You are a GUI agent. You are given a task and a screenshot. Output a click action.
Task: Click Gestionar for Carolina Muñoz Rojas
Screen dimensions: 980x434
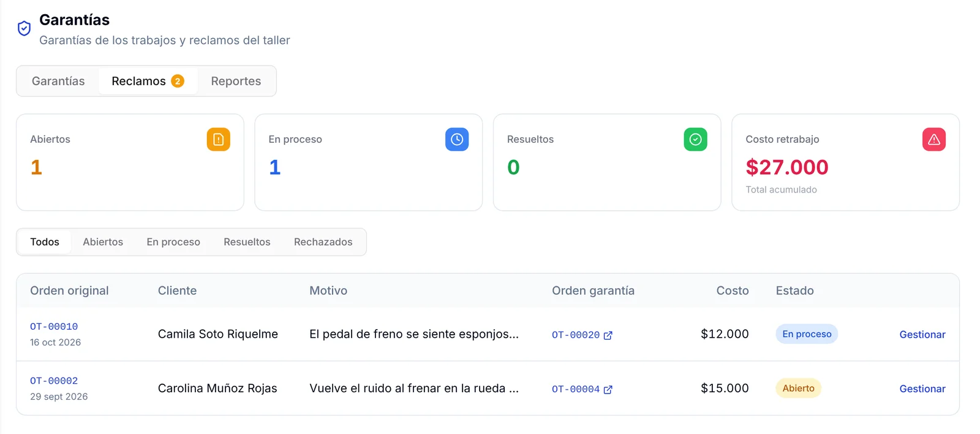(922, 389)
